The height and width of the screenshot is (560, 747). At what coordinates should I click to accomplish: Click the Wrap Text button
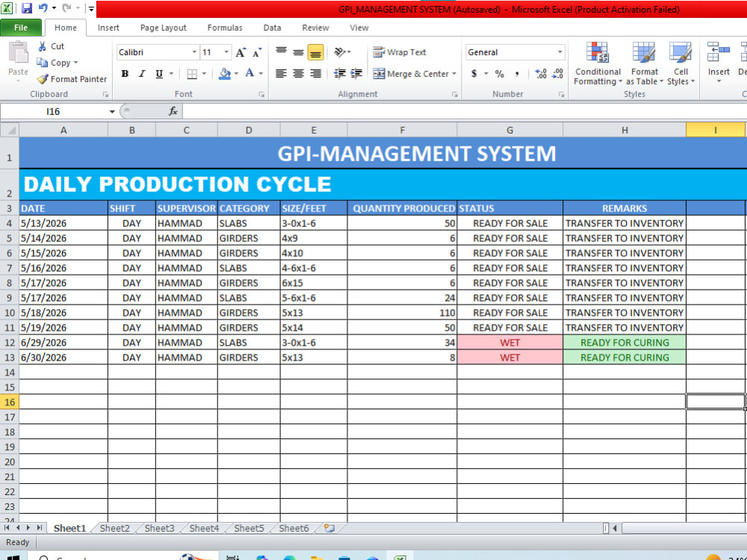(400, 52)
